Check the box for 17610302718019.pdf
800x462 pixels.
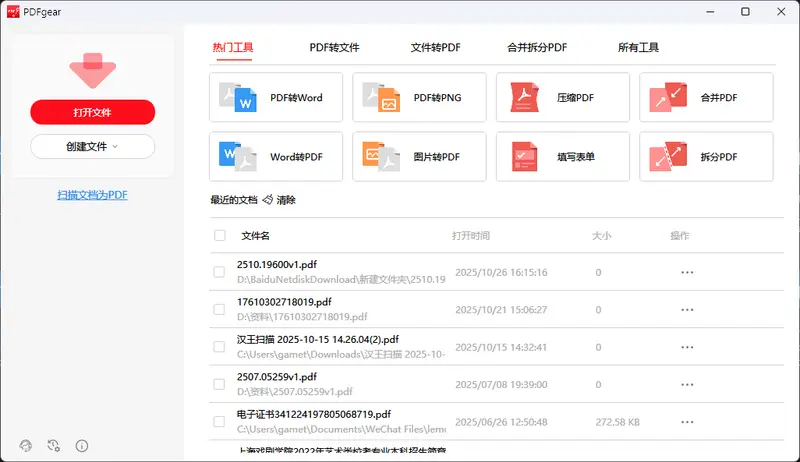point(219,310)
